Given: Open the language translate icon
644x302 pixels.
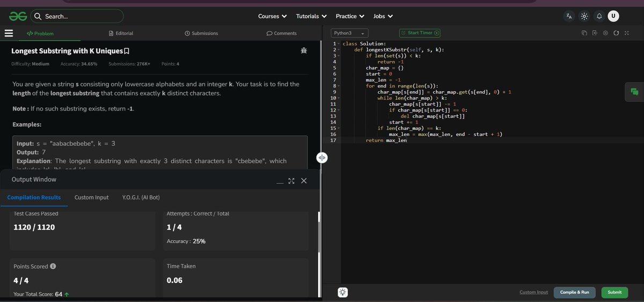Looking at the screenshot, I should click(x=569, y=16).
